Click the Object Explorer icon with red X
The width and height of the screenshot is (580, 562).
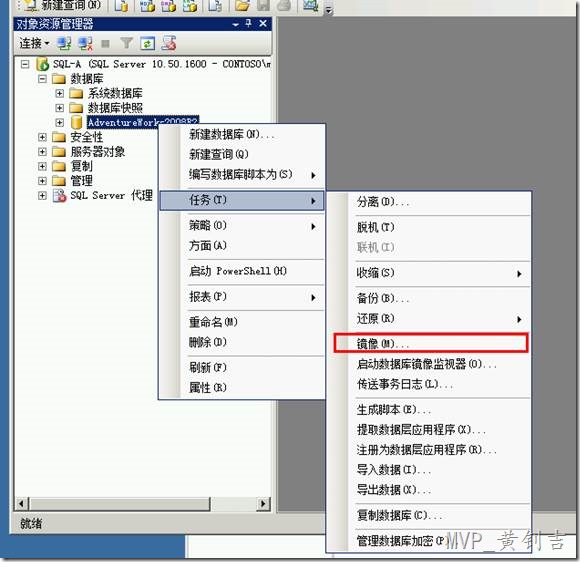tap(169, 43)
